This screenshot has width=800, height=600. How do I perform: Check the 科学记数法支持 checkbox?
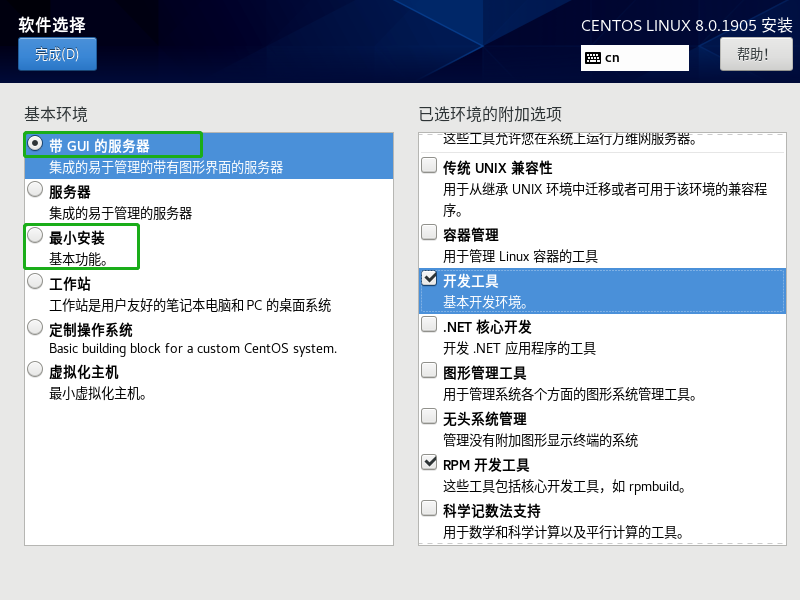coord(429,508)
